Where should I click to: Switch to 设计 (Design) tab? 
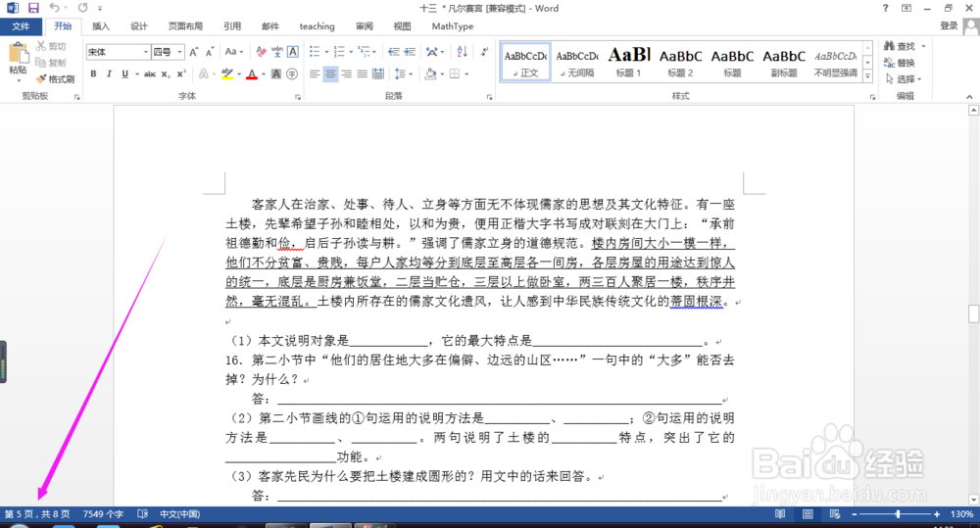(x=139, y=26)
